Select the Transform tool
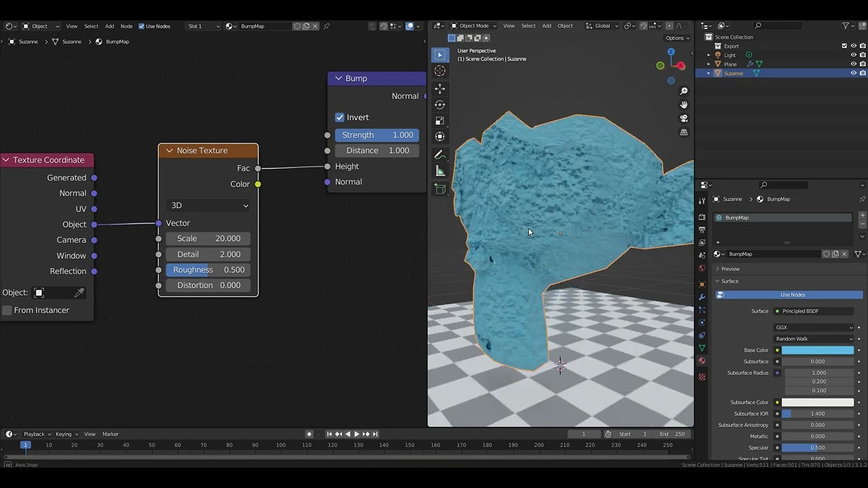868x488 pixels. 440,136
